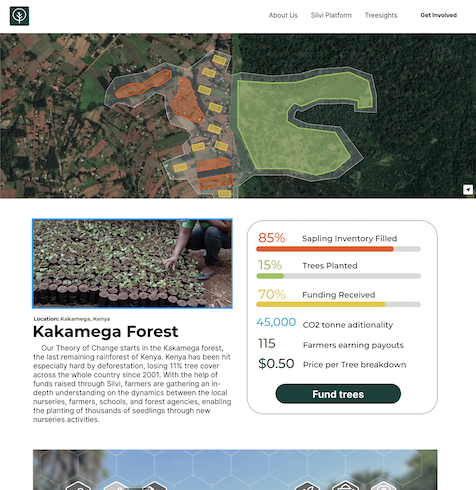Image resolution: width=476 pixels, height=490 pixels.
Task: Click the Funding Received label
Action: click(x=339, y=295)
